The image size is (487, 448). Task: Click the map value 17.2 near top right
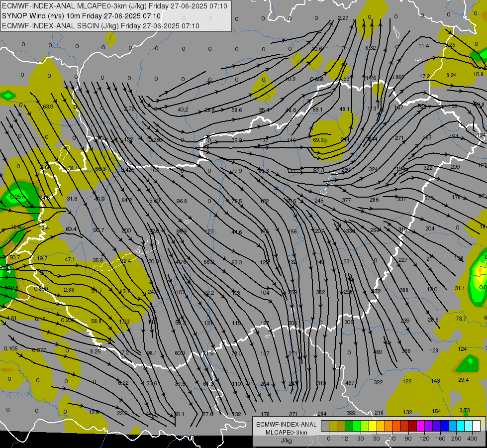(425, 77)
